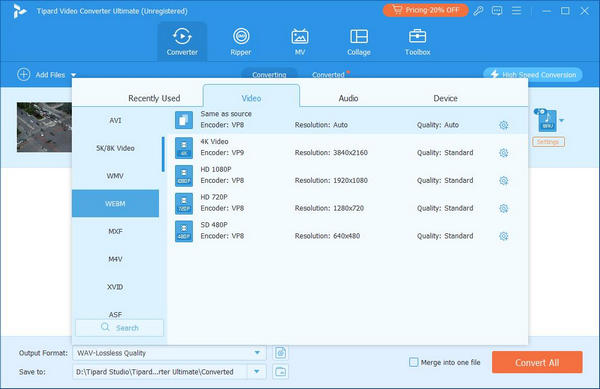Click the orange Settings button

coord(548,142)
